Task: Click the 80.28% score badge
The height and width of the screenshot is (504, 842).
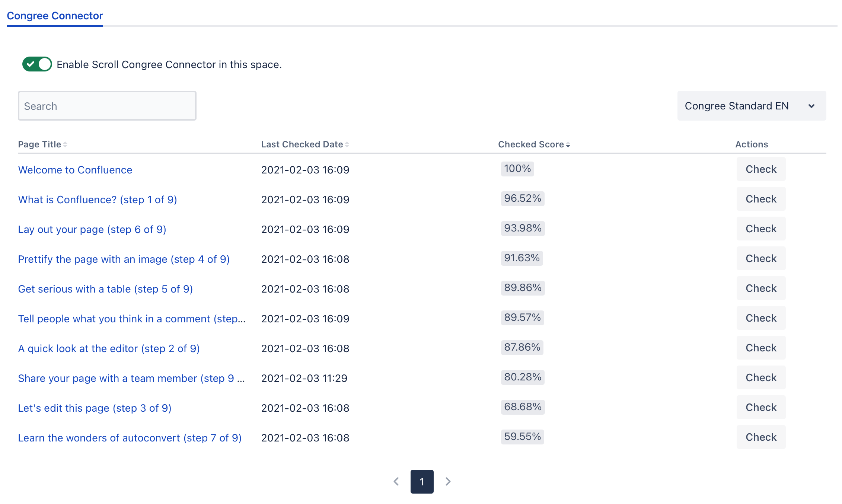Action: pyautogui.click(x=523, y=377)
